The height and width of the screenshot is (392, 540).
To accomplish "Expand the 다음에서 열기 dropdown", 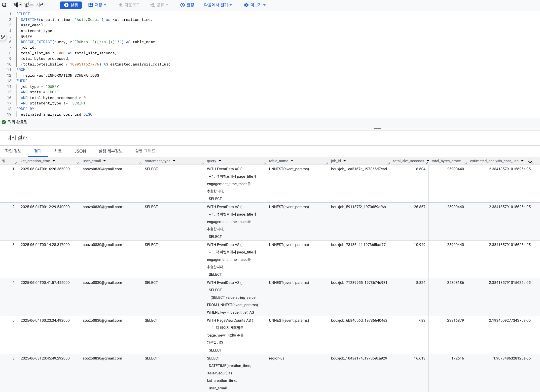I will [218, 5].
